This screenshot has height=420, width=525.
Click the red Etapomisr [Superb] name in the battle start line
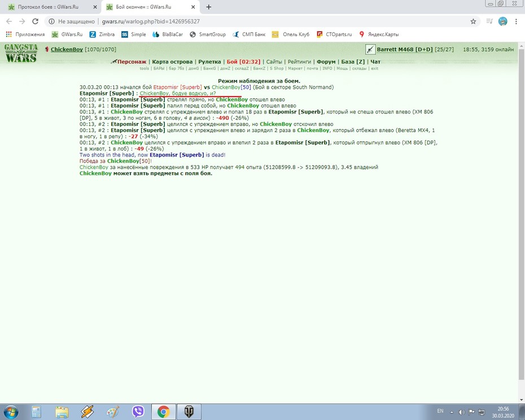point(177,87)
